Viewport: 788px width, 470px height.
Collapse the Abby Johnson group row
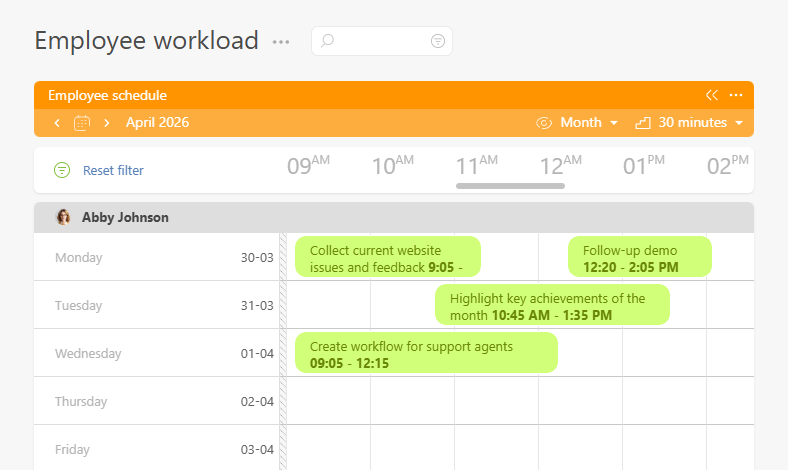click(400, 217)
